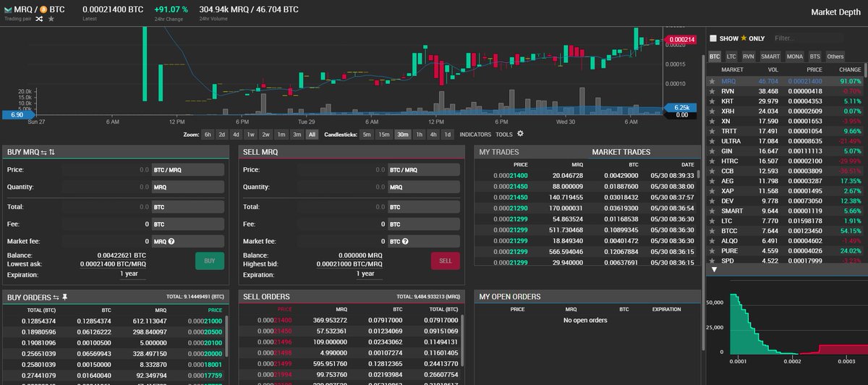
Task: Switch to MONA markets tab
Action: (x=794, y=56)
